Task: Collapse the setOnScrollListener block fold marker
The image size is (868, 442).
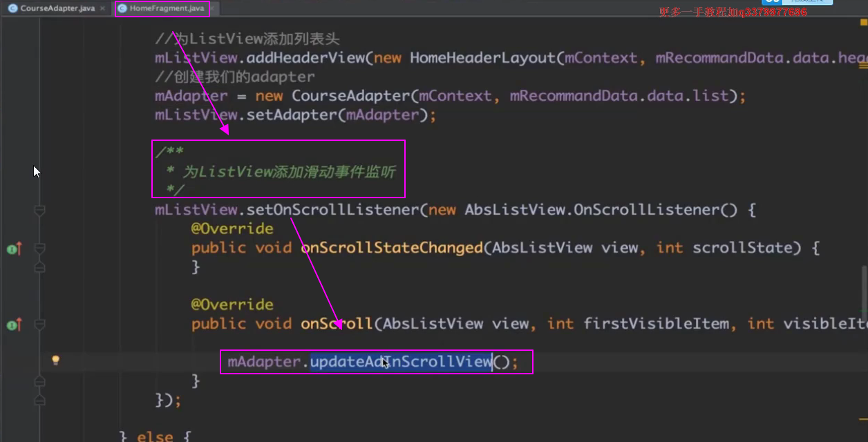Action: click(x=39, y=209)
